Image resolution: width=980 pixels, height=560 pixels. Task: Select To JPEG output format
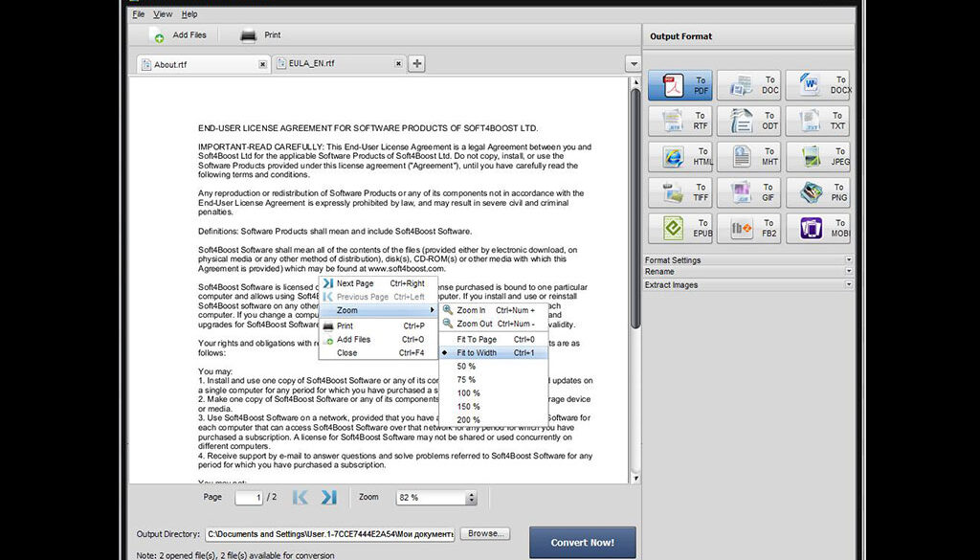tap(817, 156)
